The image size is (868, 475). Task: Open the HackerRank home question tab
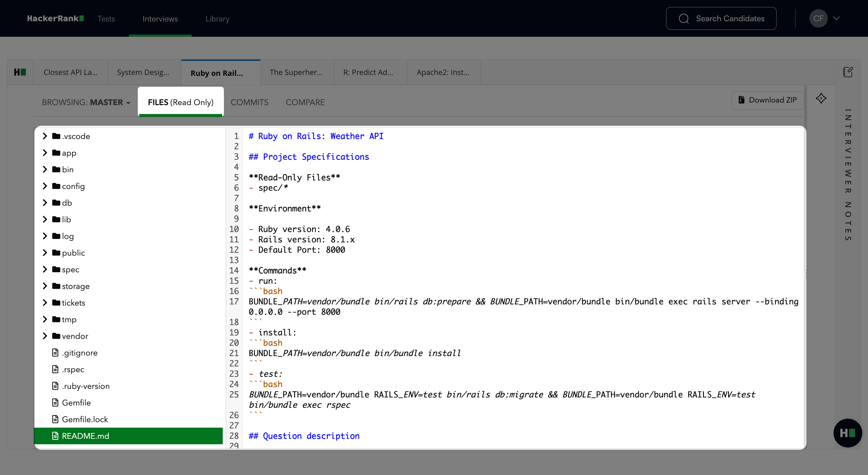tap(20, 72)
